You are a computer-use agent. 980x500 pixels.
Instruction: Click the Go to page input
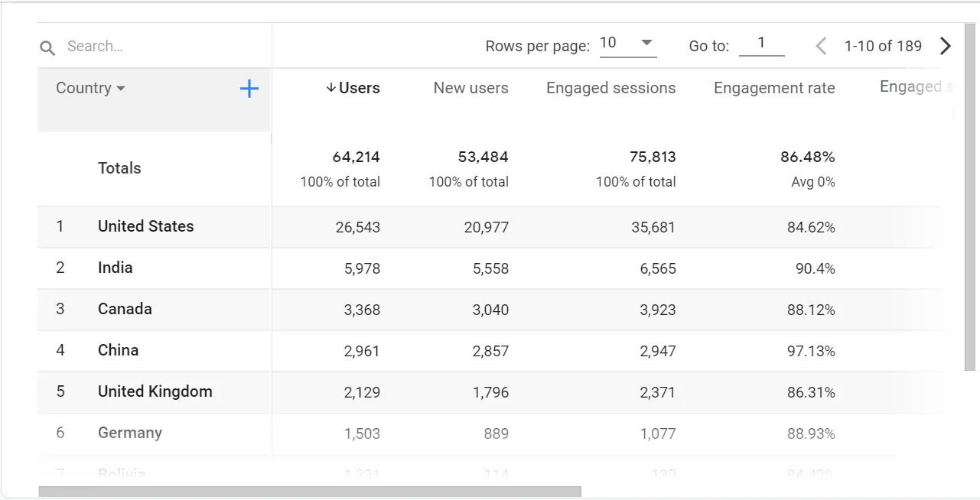click(761, 44)
